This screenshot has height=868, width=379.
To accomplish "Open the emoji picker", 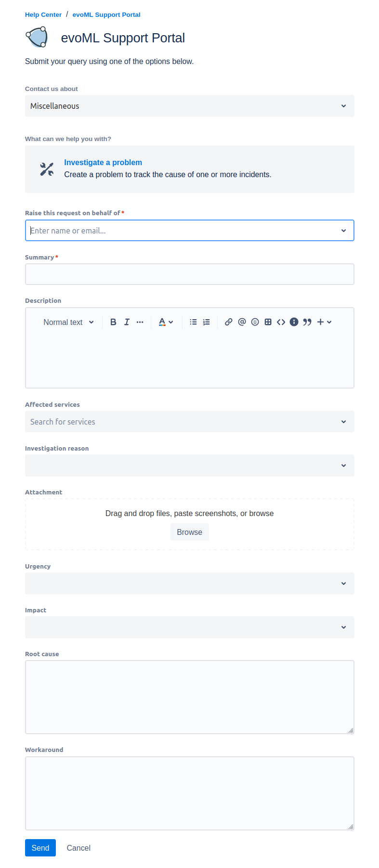I will (x=255, y=322).
